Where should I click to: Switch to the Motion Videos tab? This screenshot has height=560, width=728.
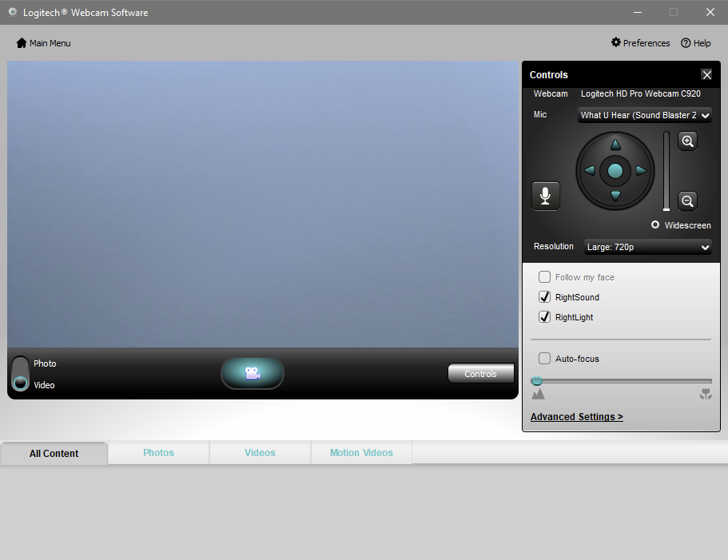coord(361,452)
